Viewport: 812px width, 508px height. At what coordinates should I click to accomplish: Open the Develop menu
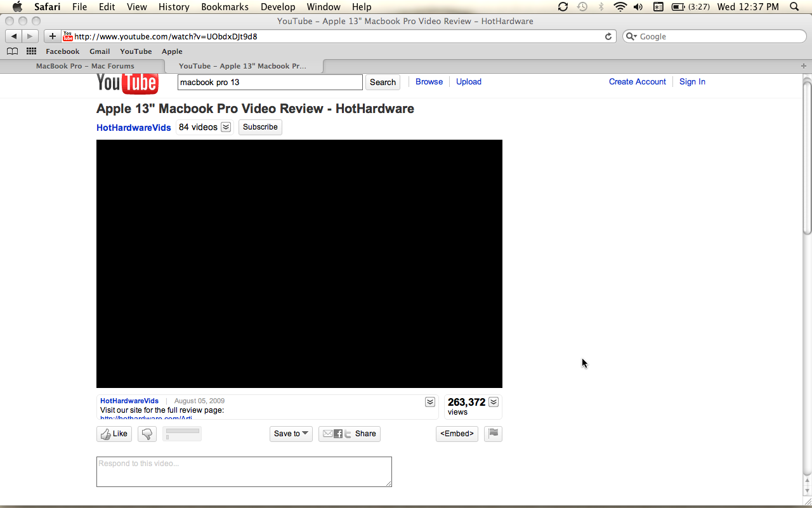tap(278, 7)
